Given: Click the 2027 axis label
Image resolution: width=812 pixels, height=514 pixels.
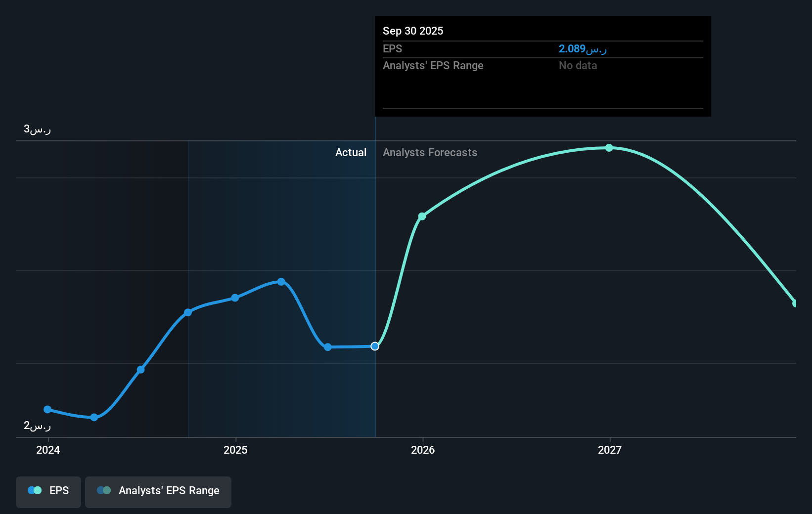Looking at the screenshot, I should click(609, 450).
